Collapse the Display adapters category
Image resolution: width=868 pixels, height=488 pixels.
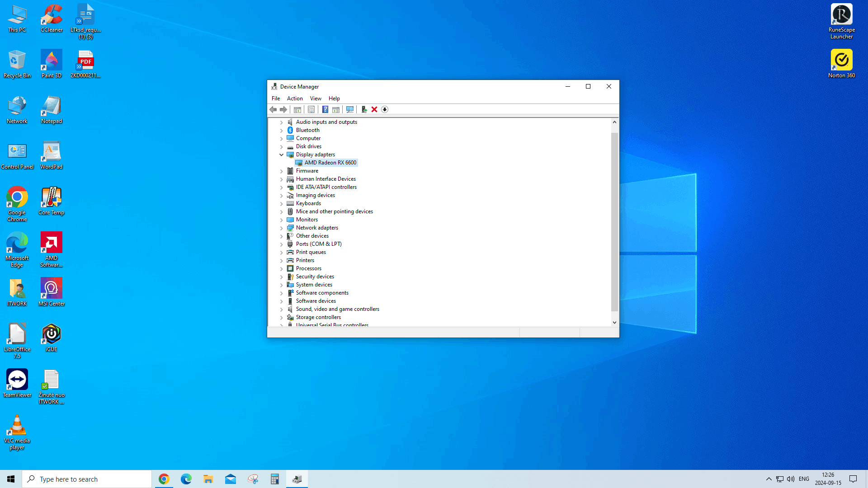coord(282,155)
